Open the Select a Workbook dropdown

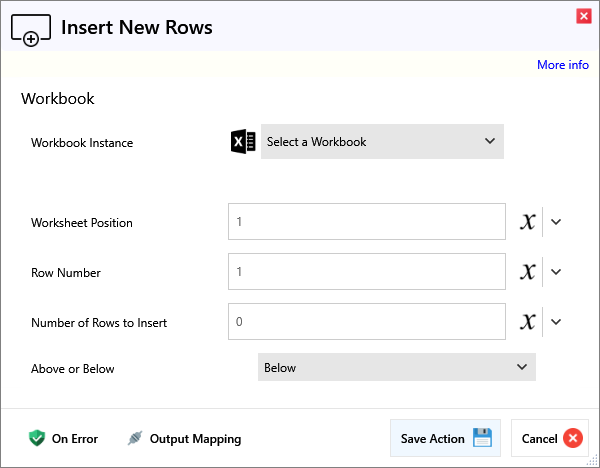[x=382, y=142]
